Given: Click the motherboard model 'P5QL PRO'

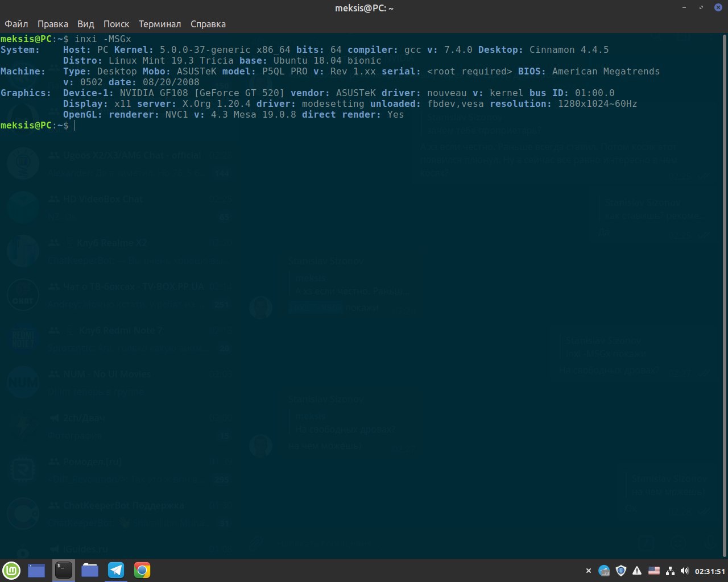Looking at the screenshot, I should coord(285,71).
